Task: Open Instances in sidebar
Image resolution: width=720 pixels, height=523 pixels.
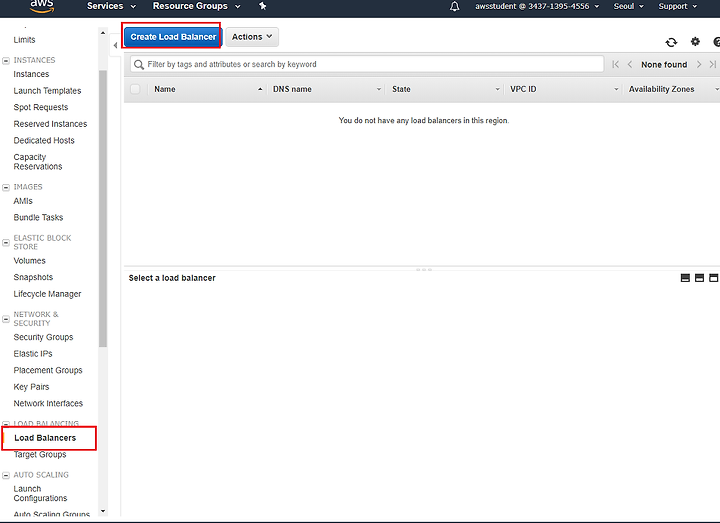Action: tap(31, 74)
